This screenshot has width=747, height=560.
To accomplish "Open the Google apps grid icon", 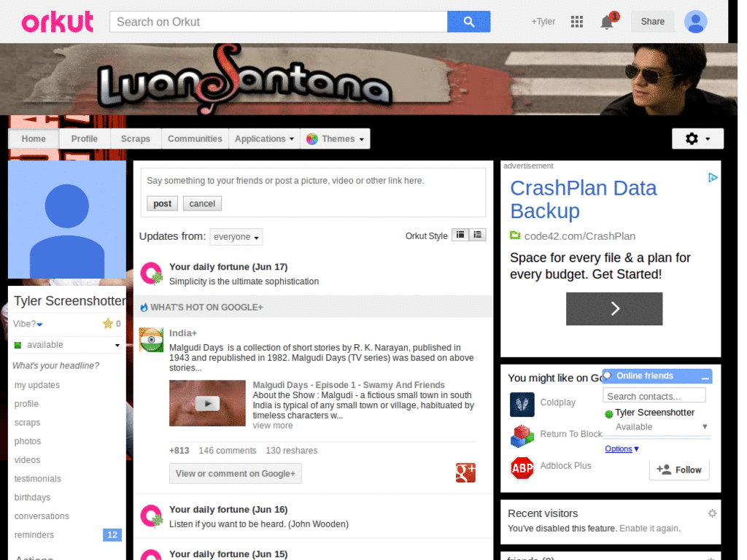I will (x=576, y=21).
